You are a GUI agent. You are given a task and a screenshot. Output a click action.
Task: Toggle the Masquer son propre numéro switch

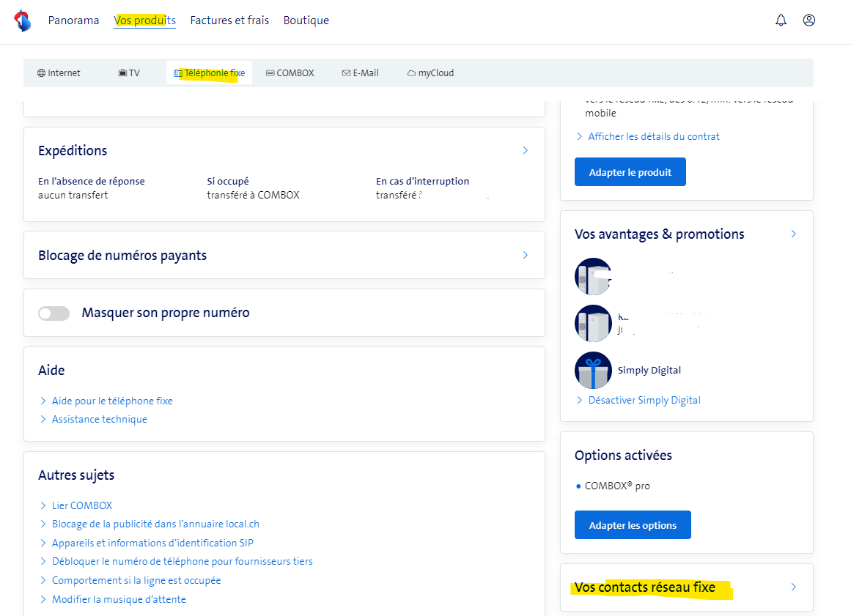pyautogui.click(x=54, y=313)
